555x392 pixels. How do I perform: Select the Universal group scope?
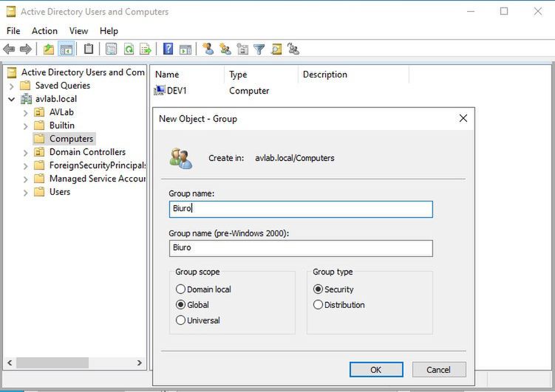coord(180,320)
